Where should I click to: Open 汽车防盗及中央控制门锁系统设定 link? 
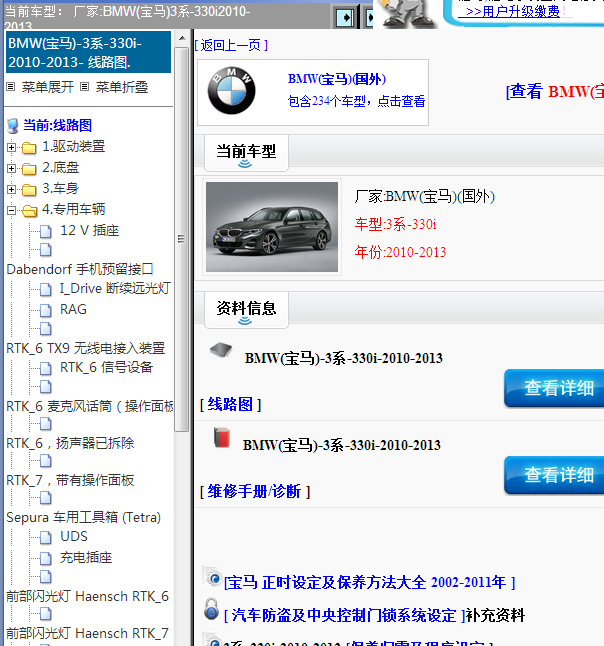(344, 616)
